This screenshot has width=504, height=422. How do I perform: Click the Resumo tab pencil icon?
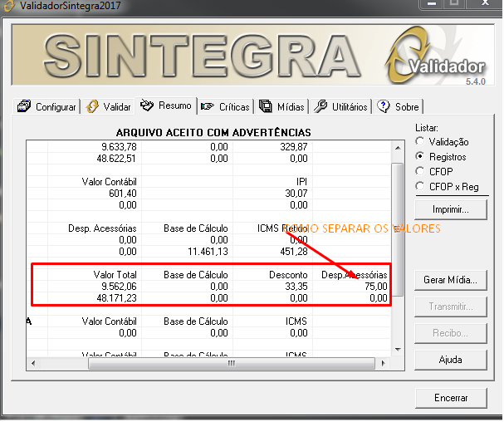[x=147, y=105]
